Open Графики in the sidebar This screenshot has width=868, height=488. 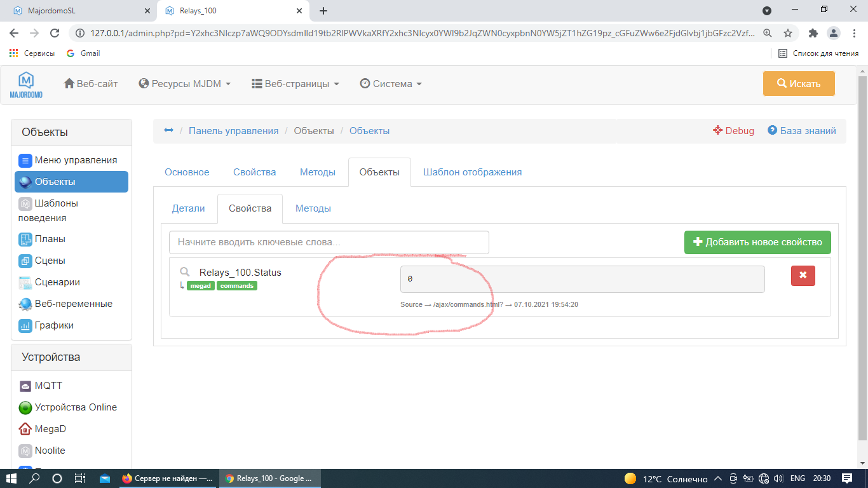click(46, 325)
